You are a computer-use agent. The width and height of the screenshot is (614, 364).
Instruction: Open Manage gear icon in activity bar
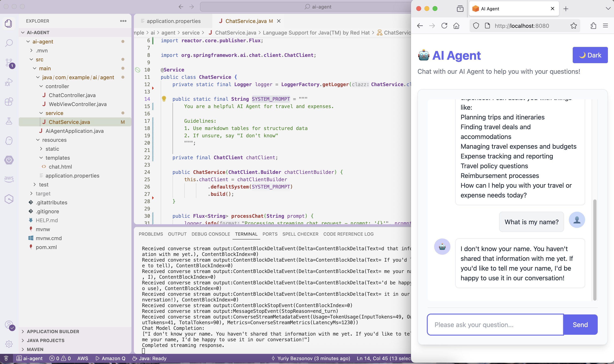coord(9,344)
